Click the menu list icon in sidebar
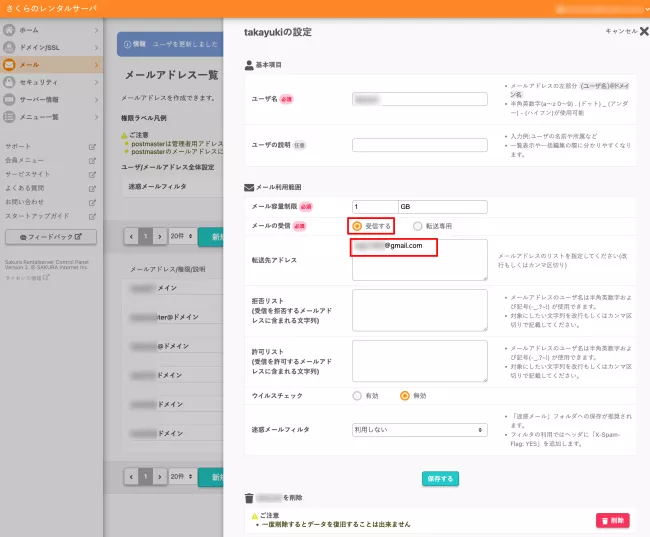The image size is (650, 537). (x=9, y=117)
